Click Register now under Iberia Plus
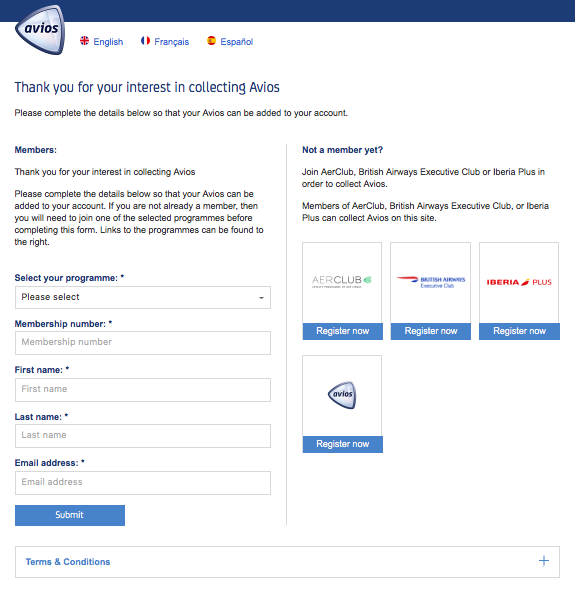Screen dimensions: 575x589 tap(519, 331)
